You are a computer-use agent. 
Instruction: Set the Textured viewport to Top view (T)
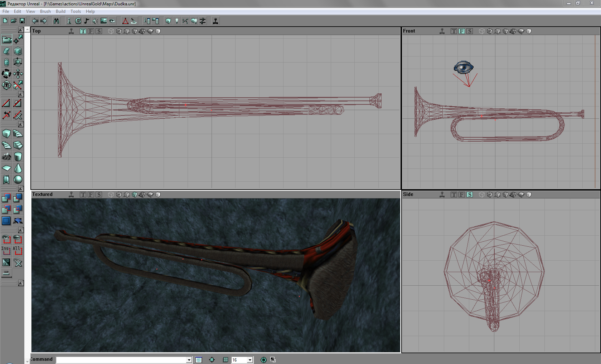point(83,195)
